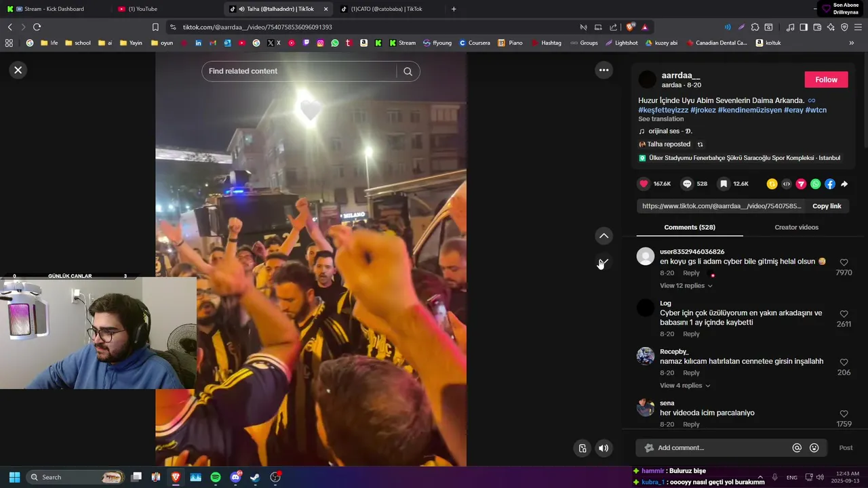Expand View 4 replies
Viewport: 868px width, 488px height.
685,386
